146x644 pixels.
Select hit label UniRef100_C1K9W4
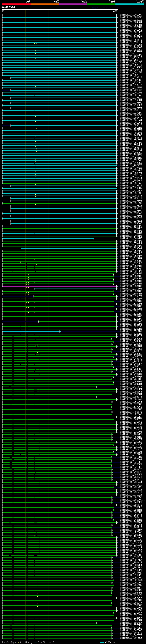131,100
